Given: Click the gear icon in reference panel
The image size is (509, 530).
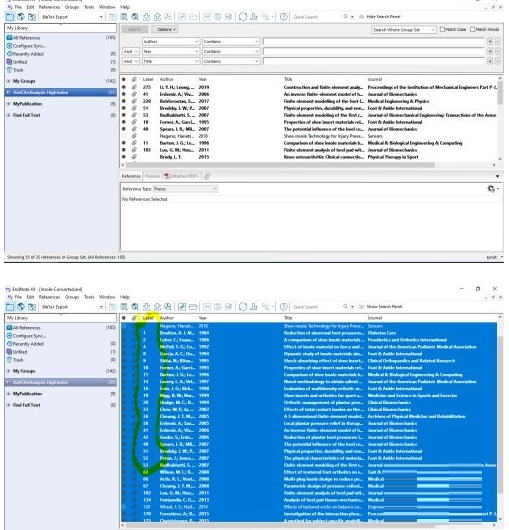Looking at the screenshot, I should [x=492, y=189].
